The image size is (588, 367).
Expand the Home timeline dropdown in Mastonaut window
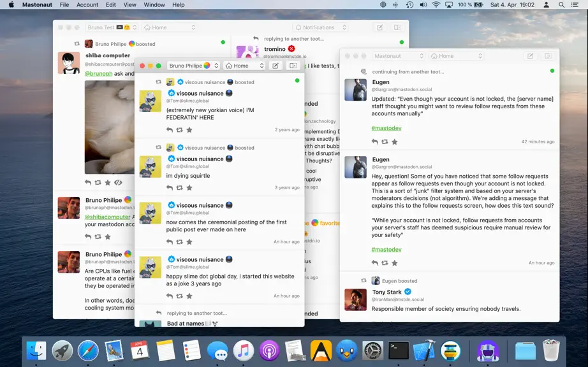(457, 56)
